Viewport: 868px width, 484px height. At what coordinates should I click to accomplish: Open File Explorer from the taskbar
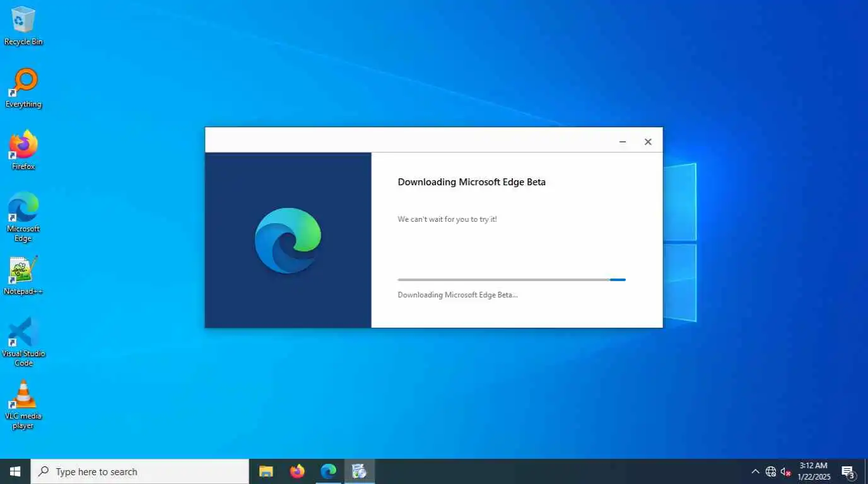[x=266, y=471]
